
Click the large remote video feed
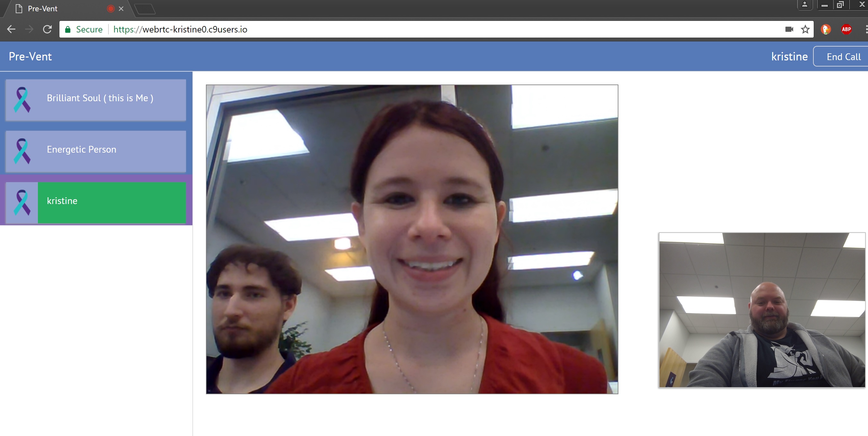(412, 239)
